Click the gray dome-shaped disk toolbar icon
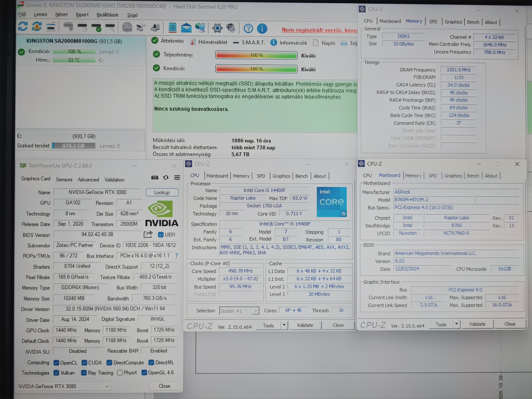532x399 pixels. tap(127, 28)
